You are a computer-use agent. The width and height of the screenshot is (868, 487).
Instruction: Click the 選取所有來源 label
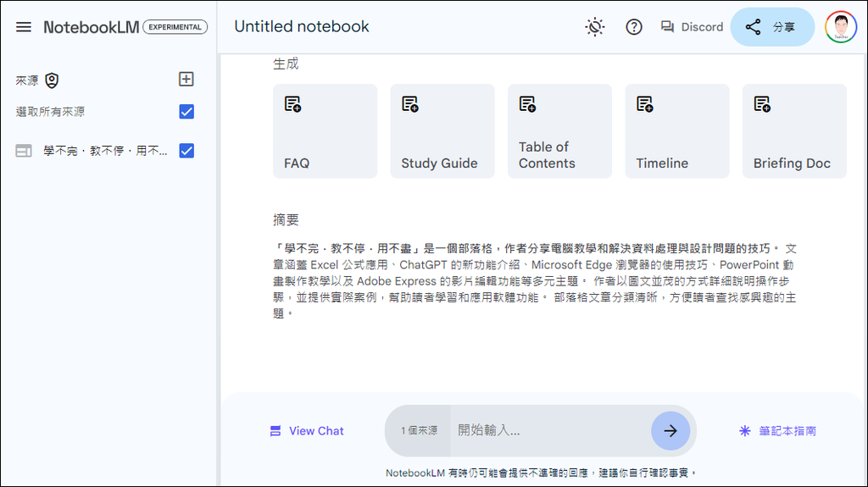tap(50, 112)
